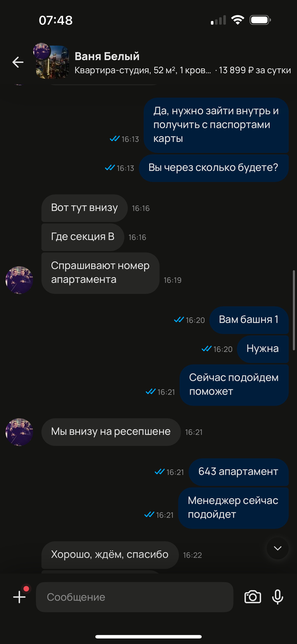Click the battery indicator in status bar
Image resolution: width=297 pixels, height=644 pixels.
coord(260,20)
